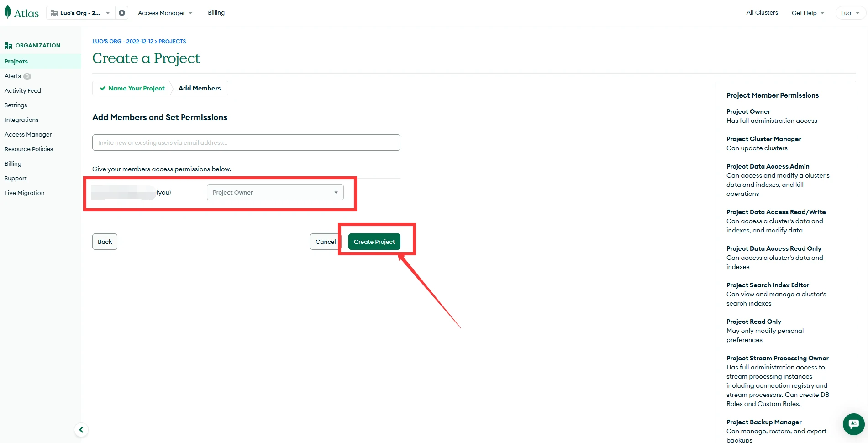
Task: Click the Alerts count badge
Action: point(27,76)
